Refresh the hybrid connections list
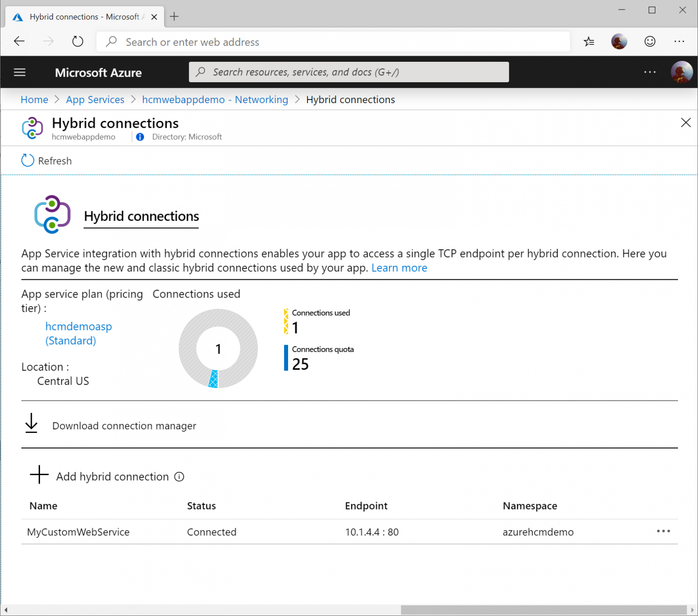698x616 pixels. [x=46, y=160]
